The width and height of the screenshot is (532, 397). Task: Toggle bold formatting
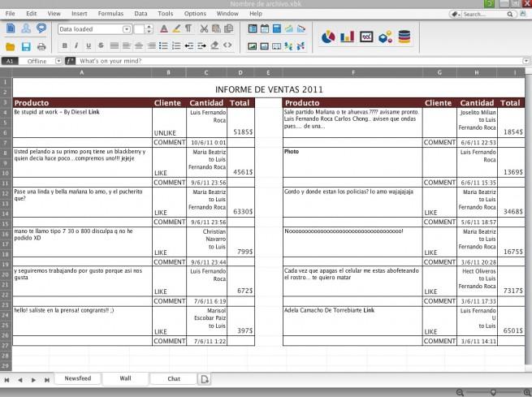point(64,45)
